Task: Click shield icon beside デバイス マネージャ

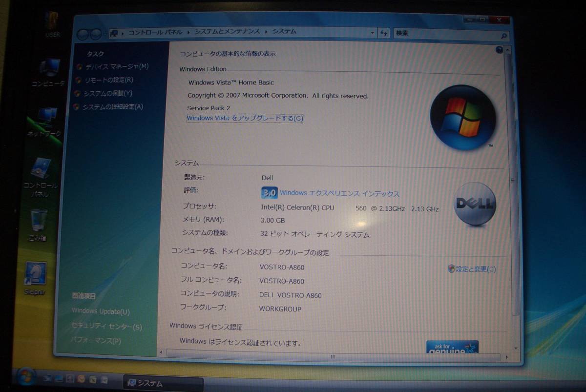Action: click(79, 66)
